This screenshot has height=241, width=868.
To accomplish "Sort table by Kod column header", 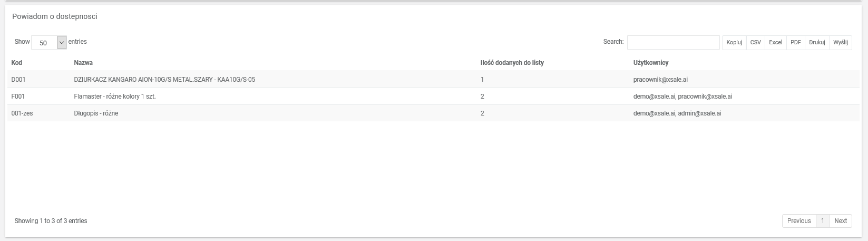I will click(17, 63).
